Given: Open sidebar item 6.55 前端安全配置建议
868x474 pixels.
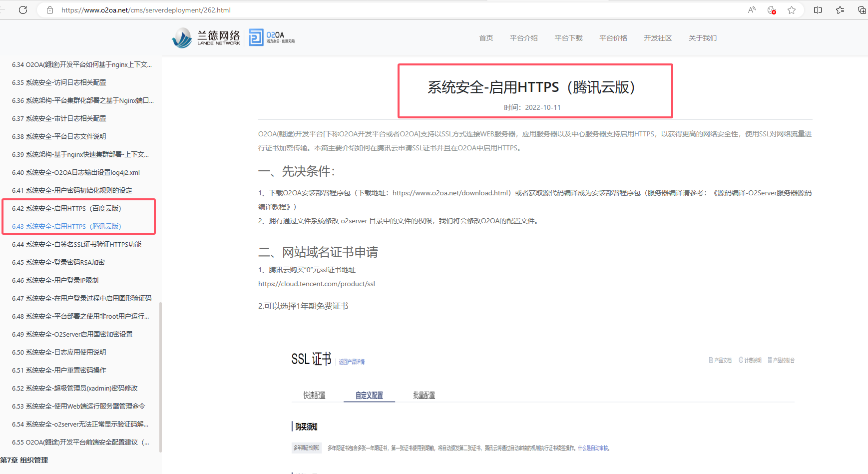Looking at the screenshot, I should click(80, 442).
